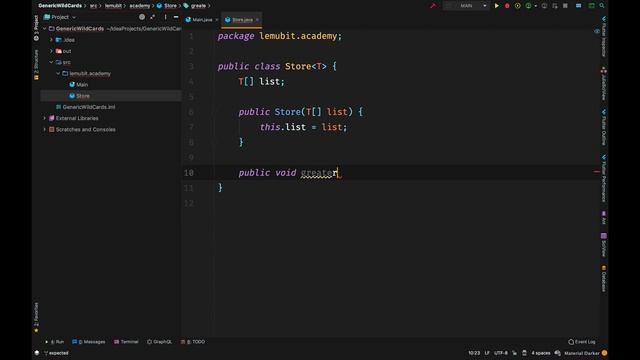Close the Main.java tab
This screenshot has height=360, width=640.
(x=217, y=20)
